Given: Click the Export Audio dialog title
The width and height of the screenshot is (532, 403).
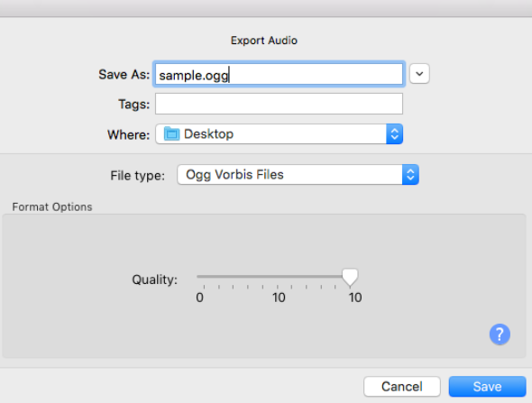Looking at the screenshot, I should 264,41.
